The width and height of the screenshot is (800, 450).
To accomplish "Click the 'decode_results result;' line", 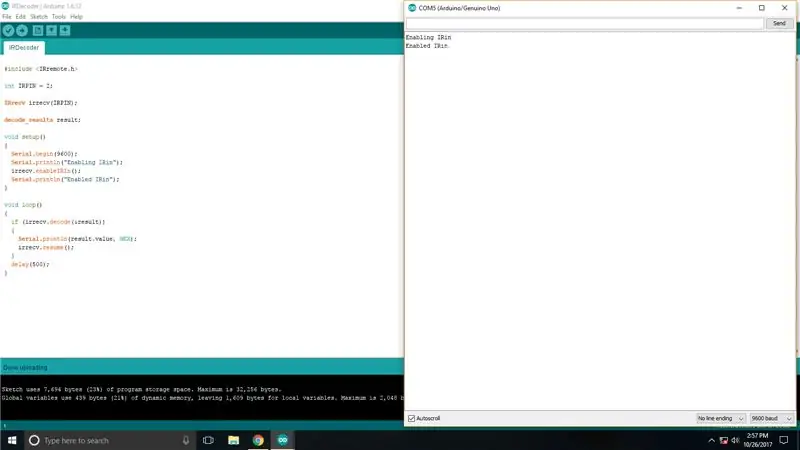I will click(42, 120).
